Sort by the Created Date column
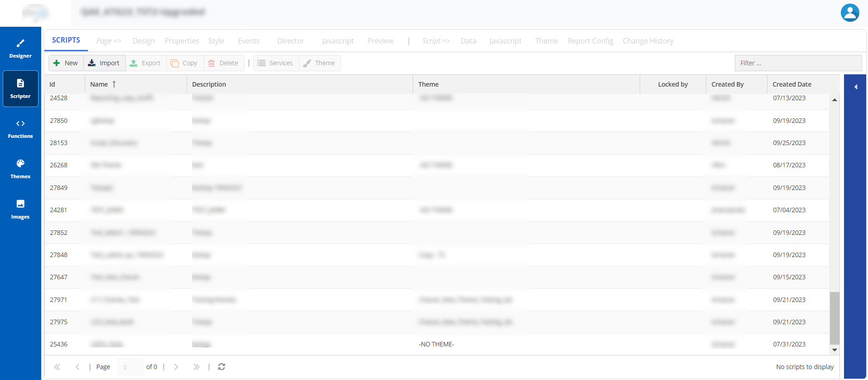 803,84
